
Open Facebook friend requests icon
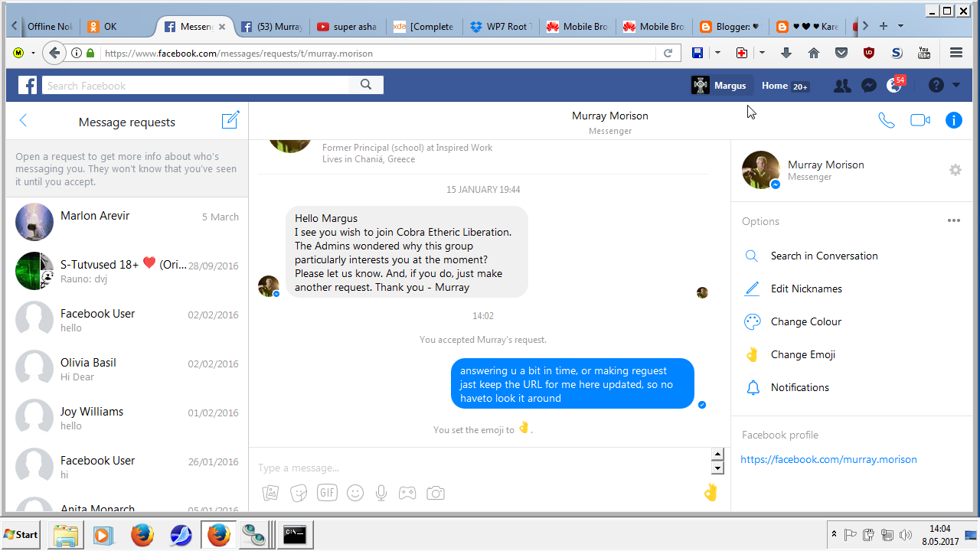[x=842, y=86]
